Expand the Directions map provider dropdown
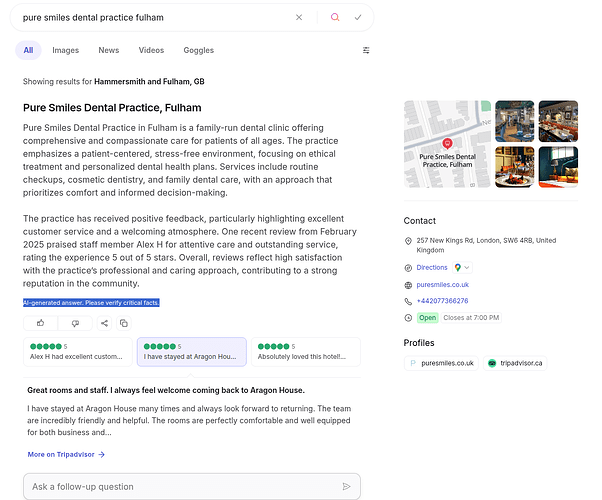This screenshot has height=500, width=602. (462, 268)
